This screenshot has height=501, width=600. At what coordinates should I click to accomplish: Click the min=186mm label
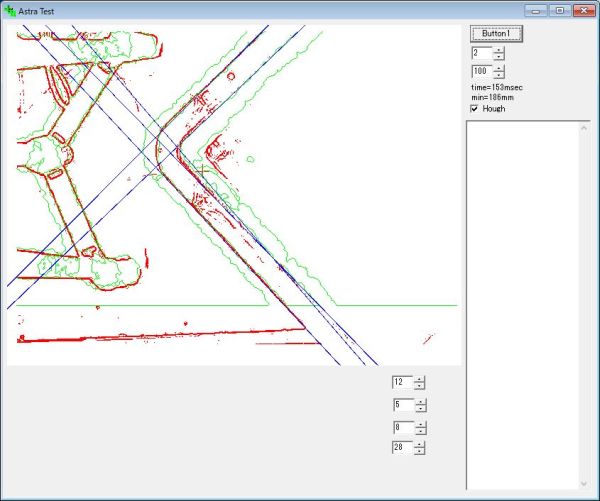pos(492,98)
